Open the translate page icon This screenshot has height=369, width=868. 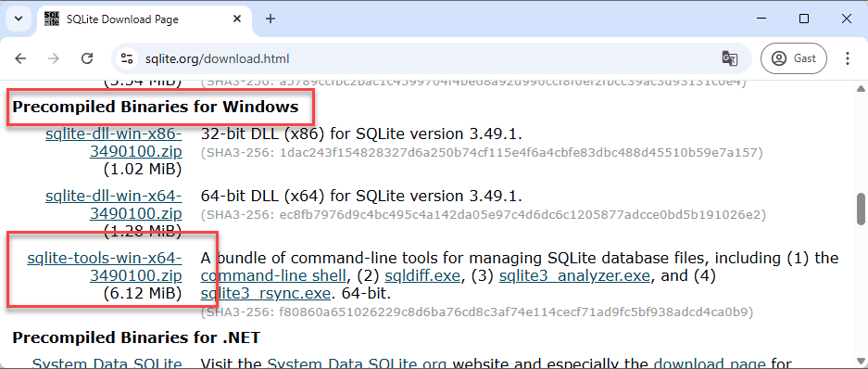click(730, 58)
